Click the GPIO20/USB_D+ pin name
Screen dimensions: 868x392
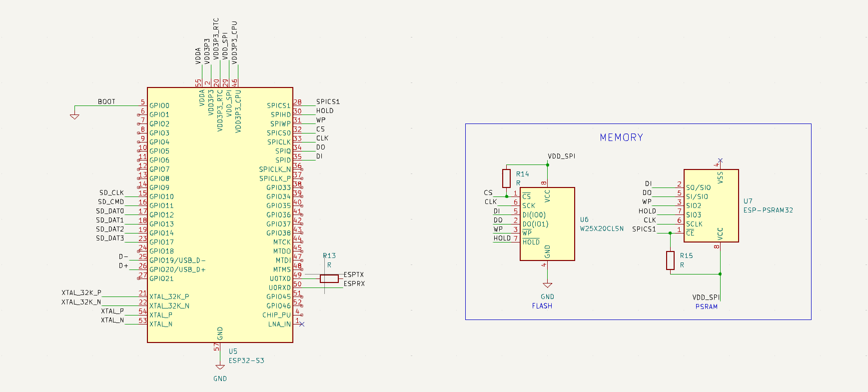pos(177,269)
